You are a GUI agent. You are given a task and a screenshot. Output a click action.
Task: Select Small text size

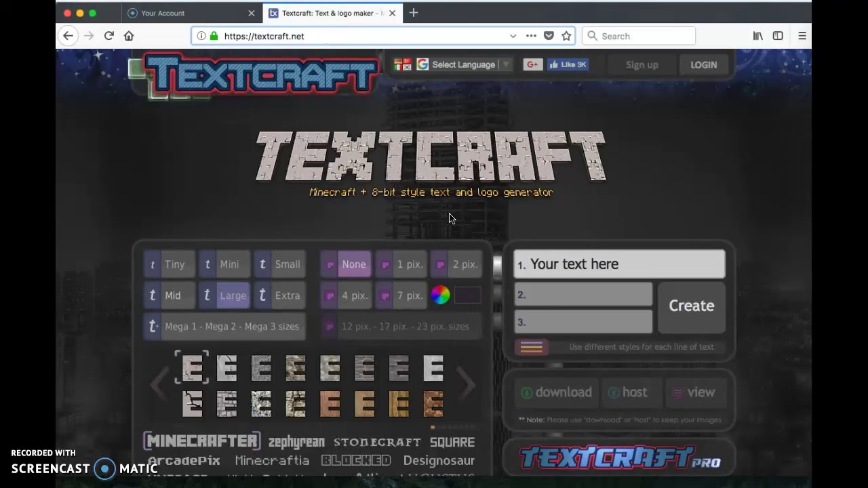(x=279, y=264)
